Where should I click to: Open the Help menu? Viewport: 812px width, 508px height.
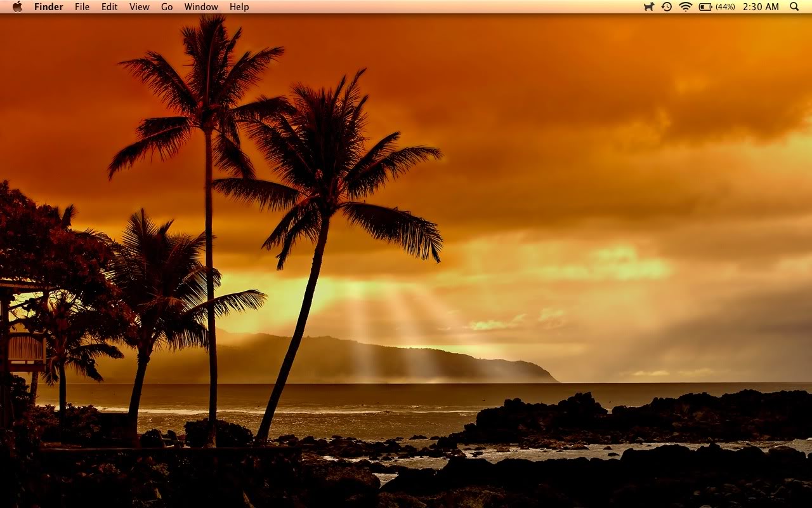tap(239, 7)
